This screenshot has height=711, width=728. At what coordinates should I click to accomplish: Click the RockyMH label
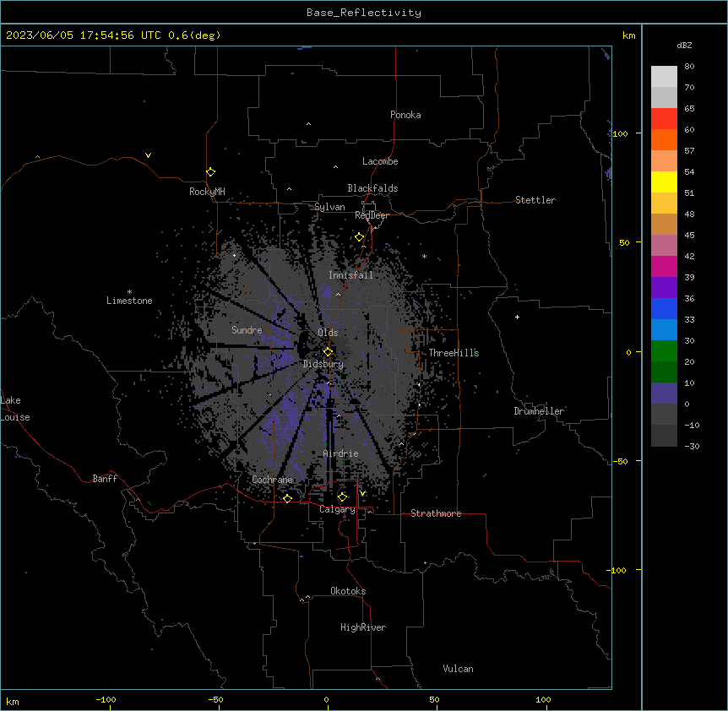207,192
